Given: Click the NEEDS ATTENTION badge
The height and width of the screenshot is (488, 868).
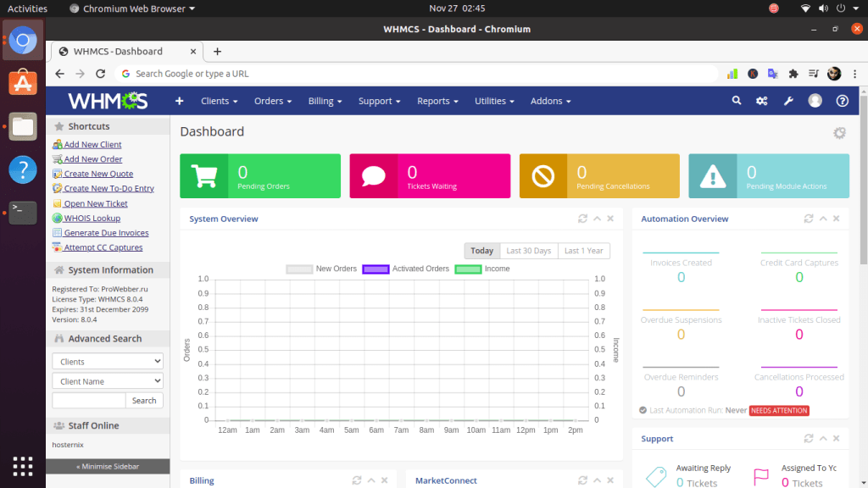Looking at the screenshot, I should click(779, 411).
